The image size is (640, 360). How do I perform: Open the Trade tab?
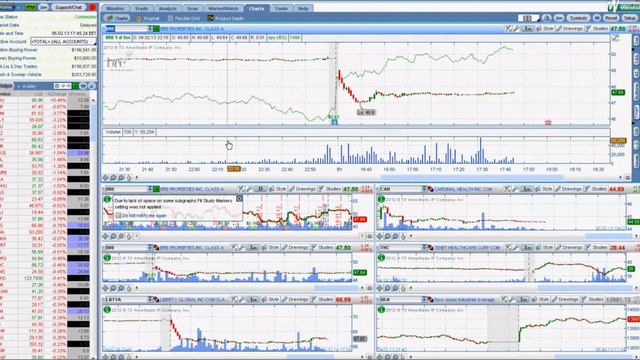(142, 8)
